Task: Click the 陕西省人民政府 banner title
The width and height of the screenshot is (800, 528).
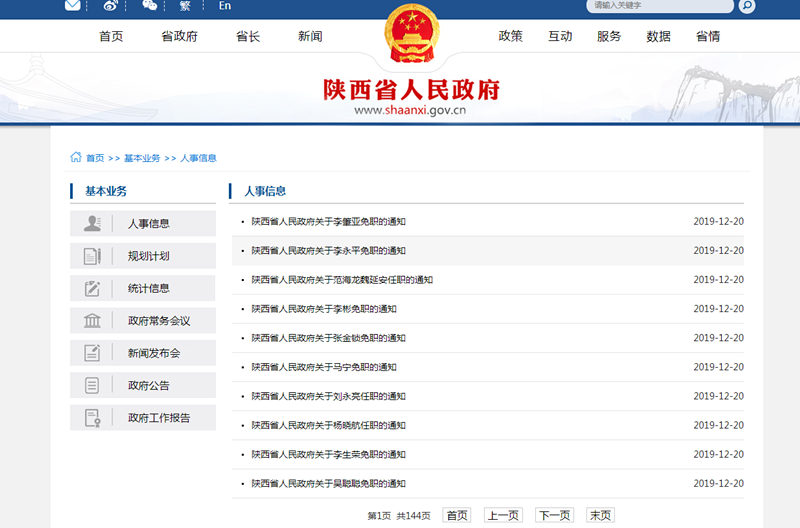Action: [x=411, y=90]
